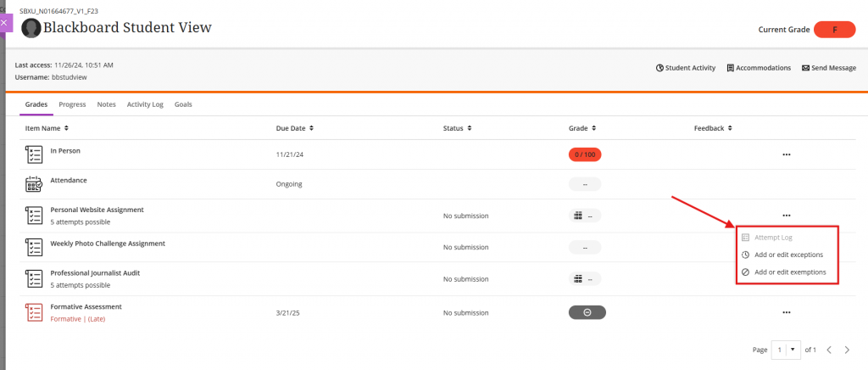Sort by Feedback column
This screenshot has width=868, height=370.
[714, 128]
